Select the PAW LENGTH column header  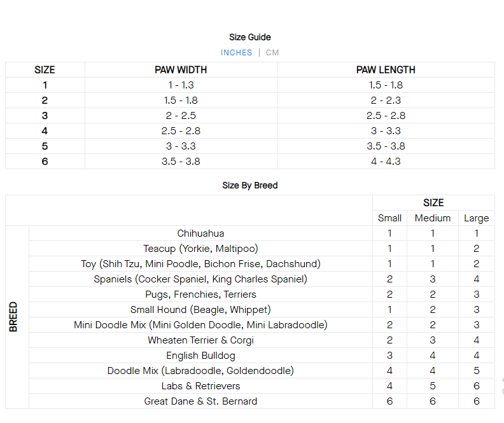386,70
